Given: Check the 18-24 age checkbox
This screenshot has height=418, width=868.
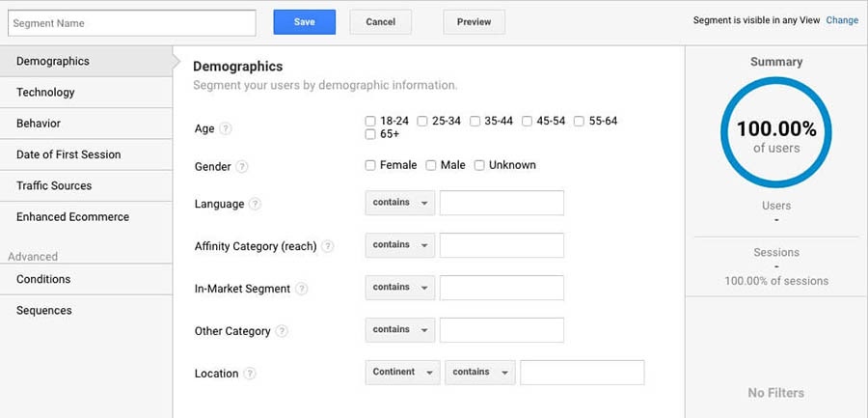Looking at the screenshot, I should 370,121.
